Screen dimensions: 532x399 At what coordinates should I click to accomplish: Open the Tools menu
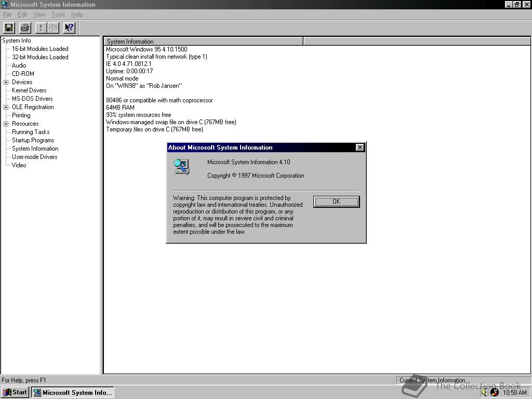58,15
